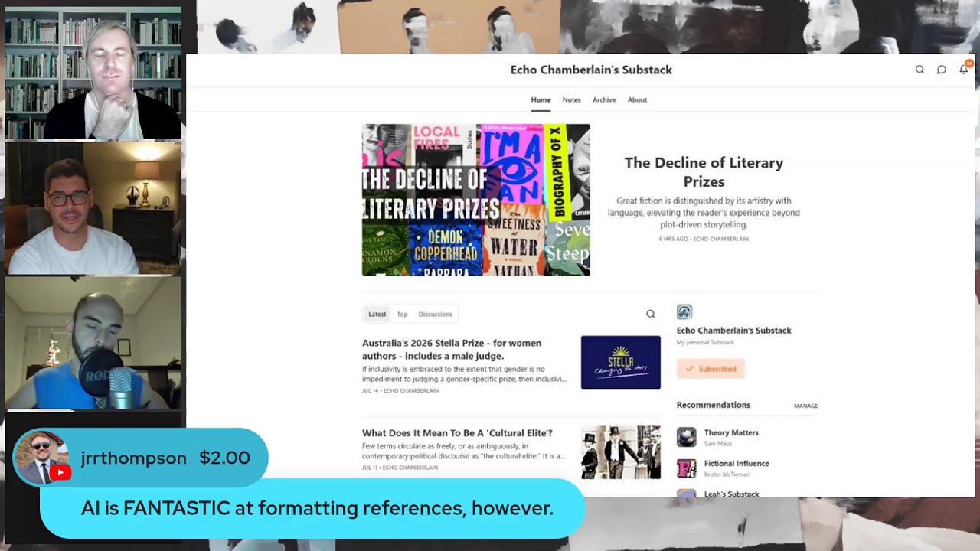Go to the Notes tab
Image resolution: width=980 pixels, height=551 pixels.
point(571,99)
